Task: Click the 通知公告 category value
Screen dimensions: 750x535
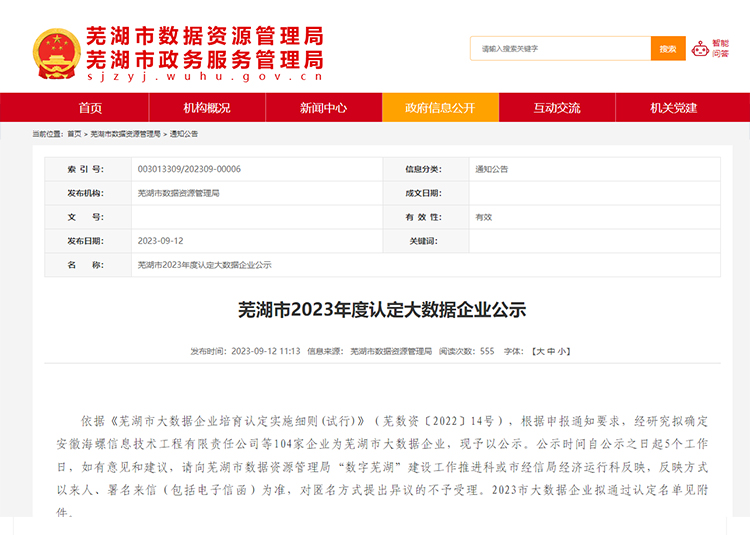Action: (x=492, y=169)
